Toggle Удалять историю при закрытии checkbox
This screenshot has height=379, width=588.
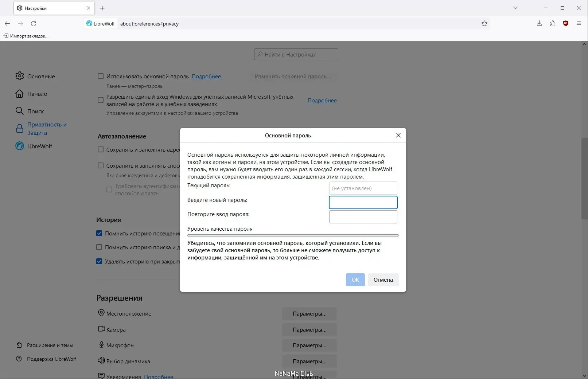[99, 261]
